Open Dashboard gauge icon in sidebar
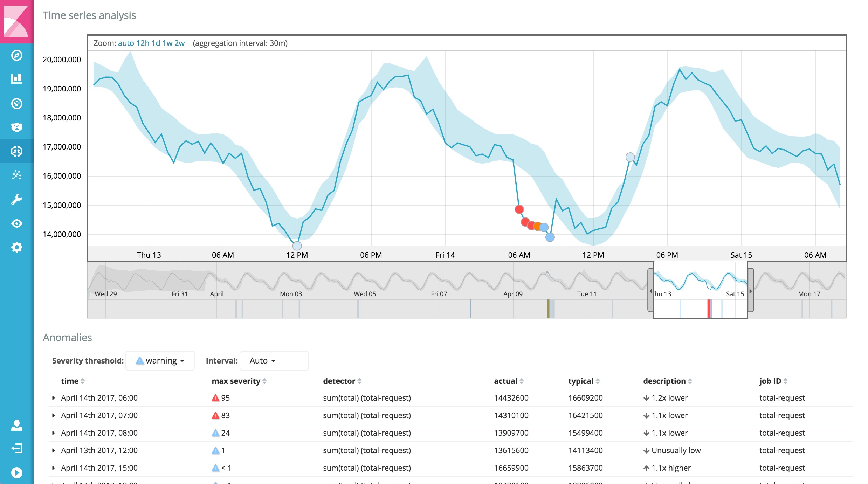This screenshot has height=484, width=868. [x=16, y=104]
